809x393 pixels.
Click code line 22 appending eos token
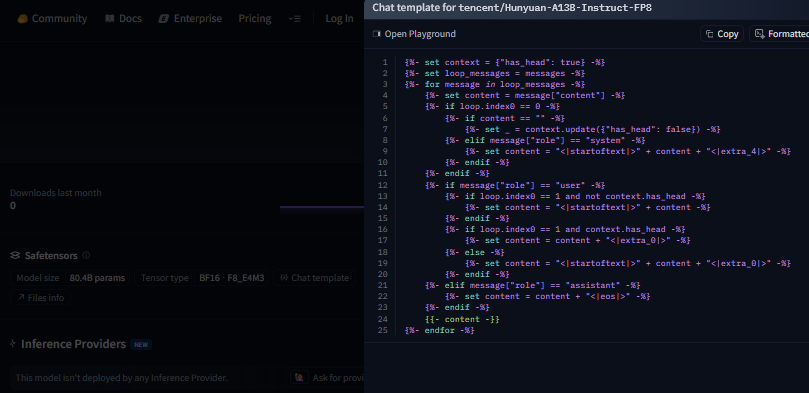point(547,297)
